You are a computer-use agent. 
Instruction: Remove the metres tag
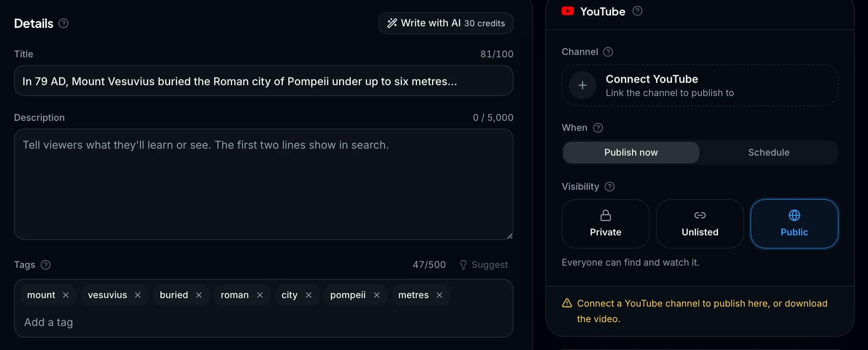(x=439, y=295)
